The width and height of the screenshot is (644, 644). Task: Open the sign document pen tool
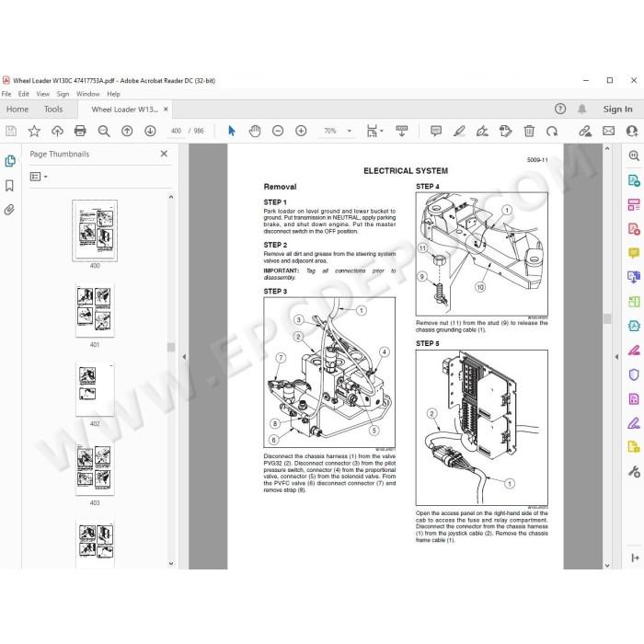click(x=482, y=131)
